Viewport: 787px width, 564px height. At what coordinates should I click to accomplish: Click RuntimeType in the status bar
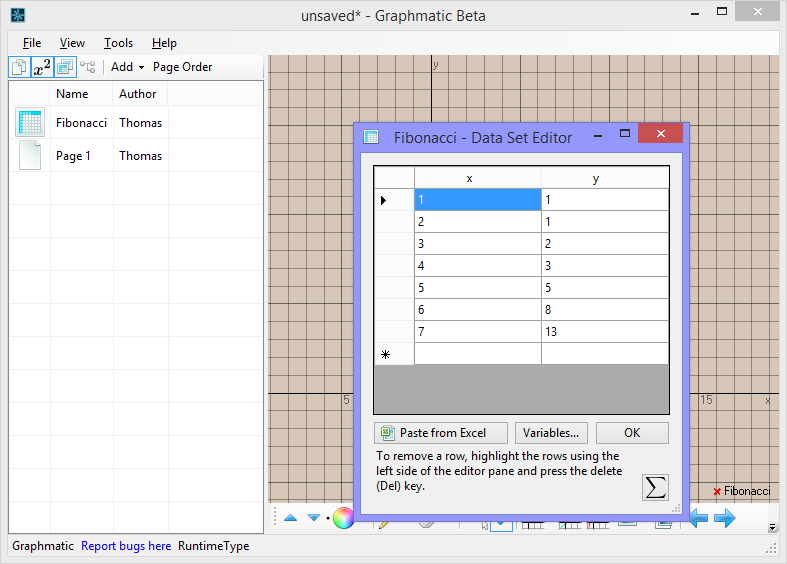pos(213,546)
